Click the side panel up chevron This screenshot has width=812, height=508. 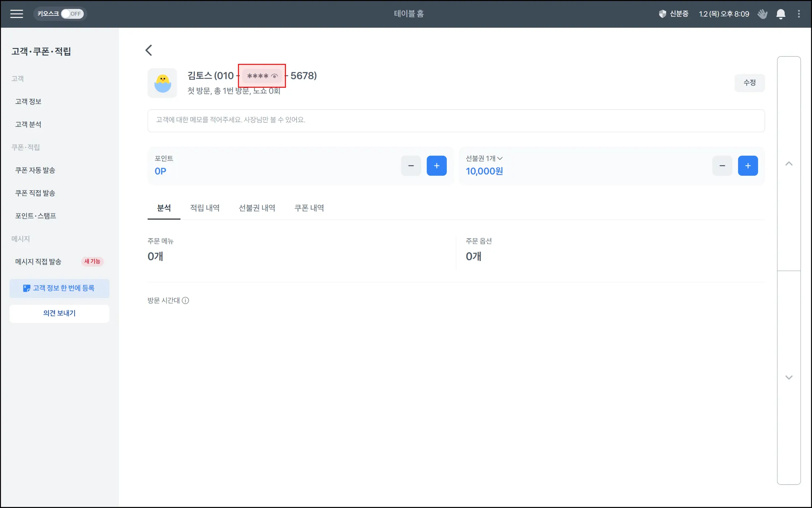(x=789, y=164)
